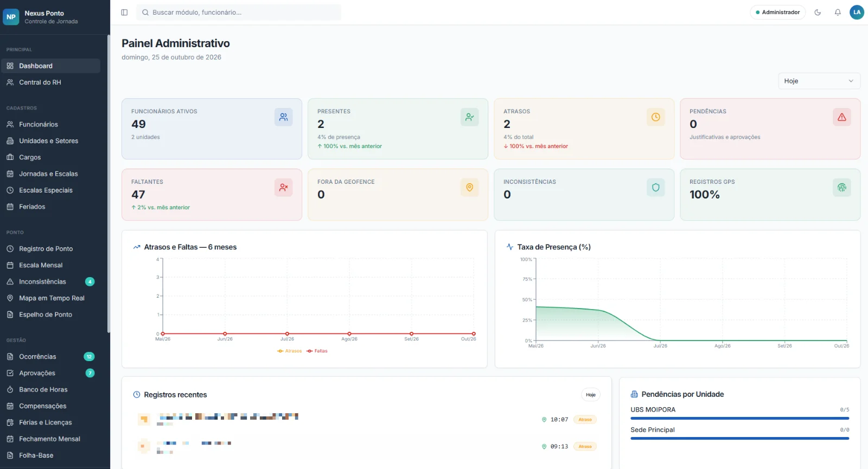Viewport: 868px width, 469px height.
Task: Click the Inconsistências warning triangle icon
Action: [x=10, y=282]
